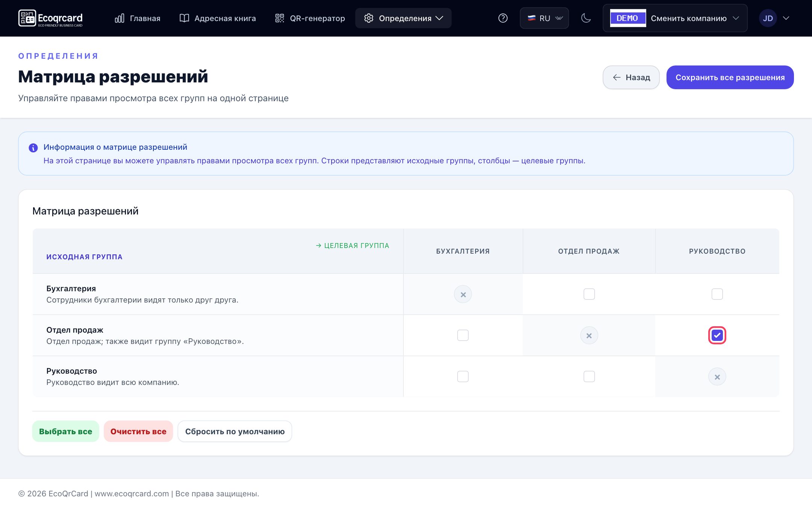Check Руководство row, Бухгалтерия column
Viewport: 812px width, 508px height.
click(463, 376)
